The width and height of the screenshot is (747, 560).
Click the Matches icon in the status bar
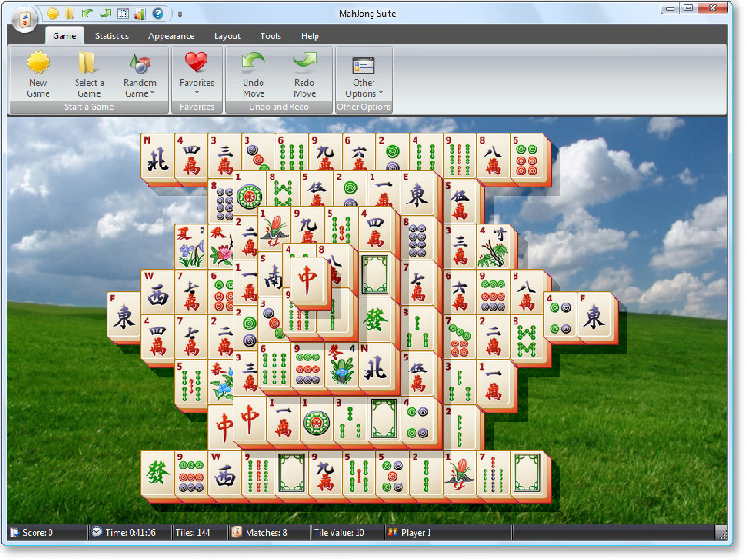236,532
